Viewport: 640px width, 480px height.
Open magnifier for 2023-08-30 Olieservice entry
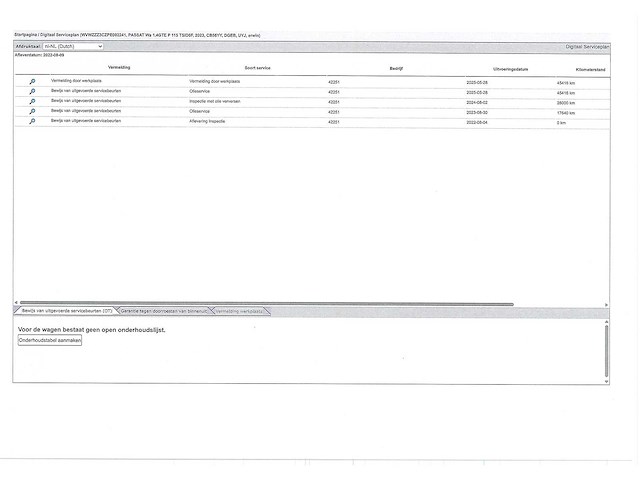(x=32, y=111)
